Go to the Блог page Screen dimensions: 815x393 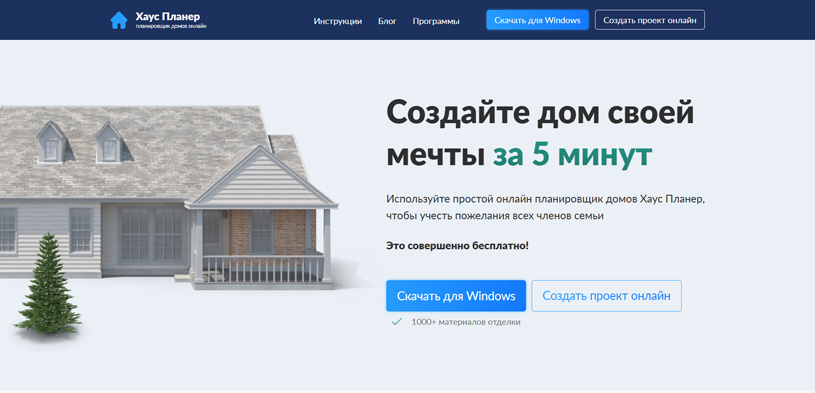(387, 21)
